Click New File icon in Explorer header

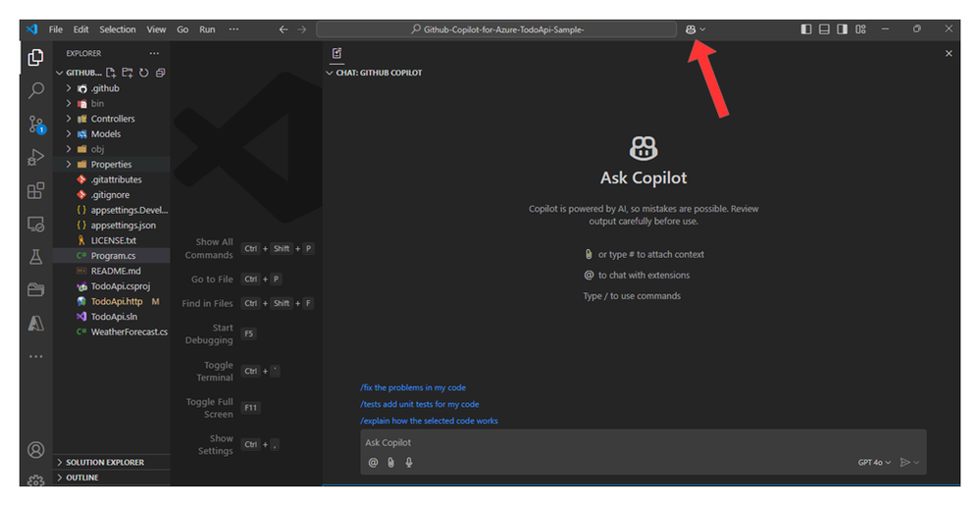click(x=111, y=73)
